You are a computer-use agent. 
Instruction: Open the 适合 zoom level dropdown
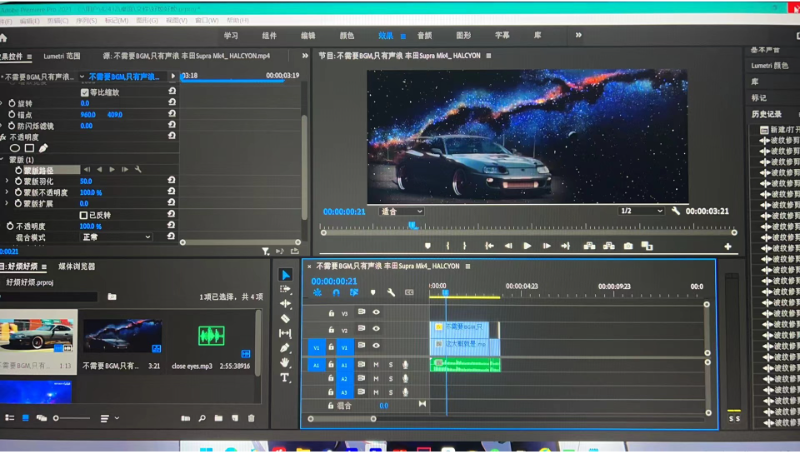[x=402, y=211]
